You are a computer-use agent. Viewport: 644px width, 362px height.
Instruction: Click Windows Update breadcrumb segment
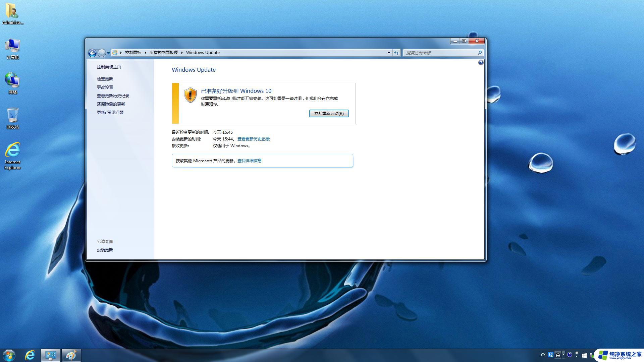pos(203,53)
